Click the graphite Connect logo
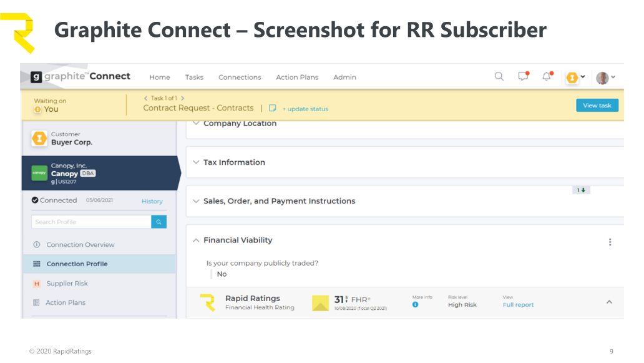Screen dimensions: 644x363 click(80, 76)
